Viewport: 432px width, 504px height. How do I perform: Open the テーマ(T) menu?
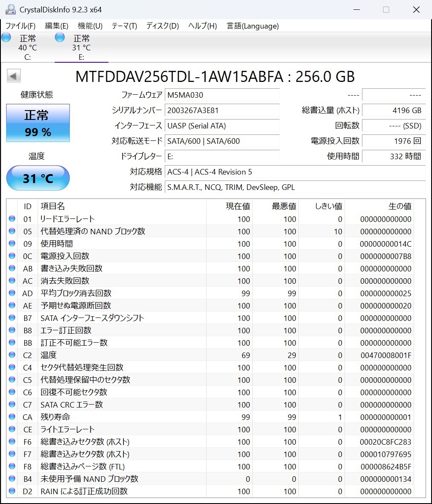point(124,26)
